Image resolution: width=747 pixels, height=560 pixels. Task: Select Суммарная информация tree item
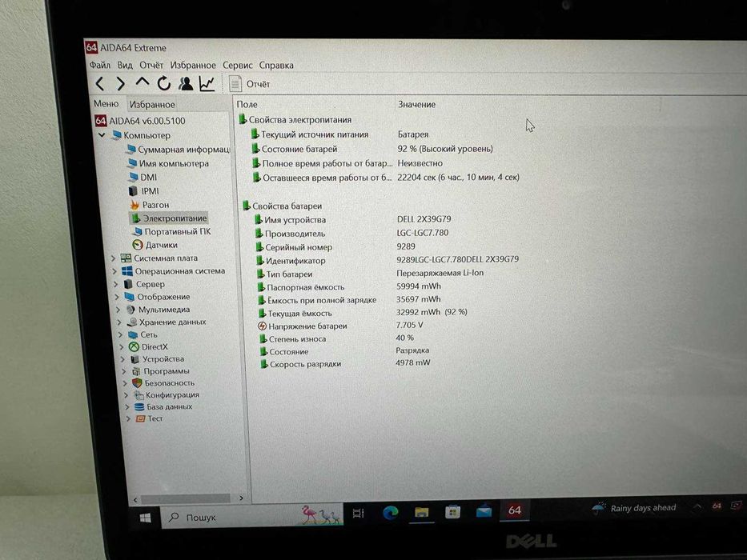coord(178,150)
